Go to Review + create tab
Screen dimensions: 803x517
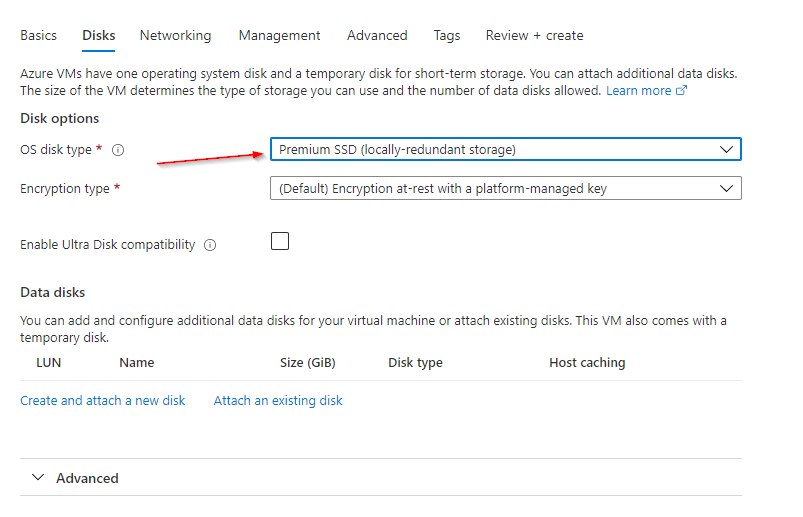pyautogui.click(x=534, y=35)
